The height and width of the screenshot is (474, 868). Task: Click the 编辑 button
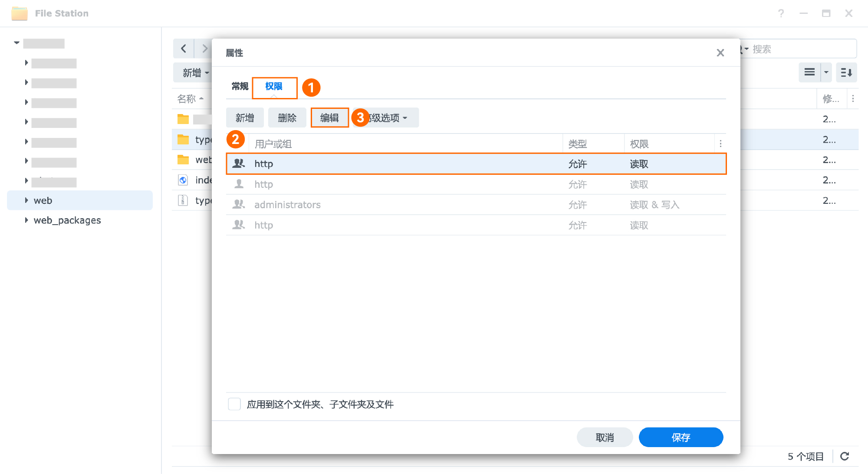(329, 118)
